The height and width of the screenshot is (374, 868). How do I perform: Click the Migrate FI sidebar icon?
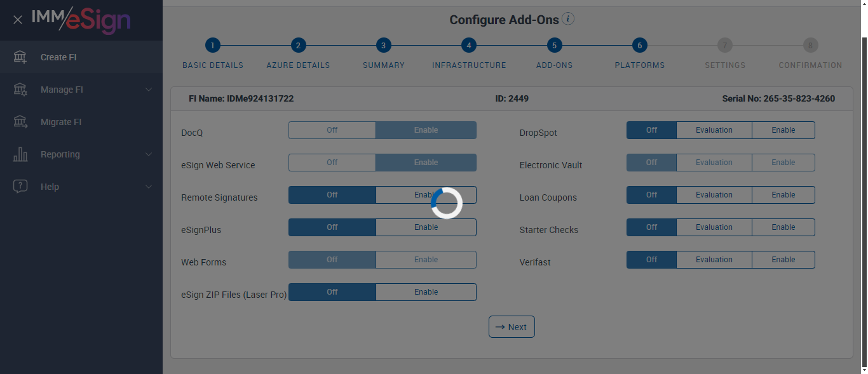click(x=20, y=122)
